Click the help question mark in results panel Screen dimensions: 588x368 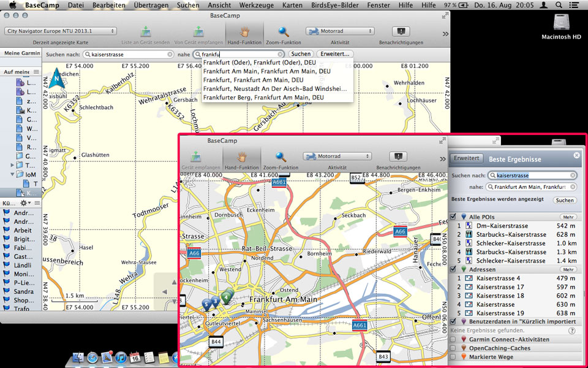[x=571, y=331]
